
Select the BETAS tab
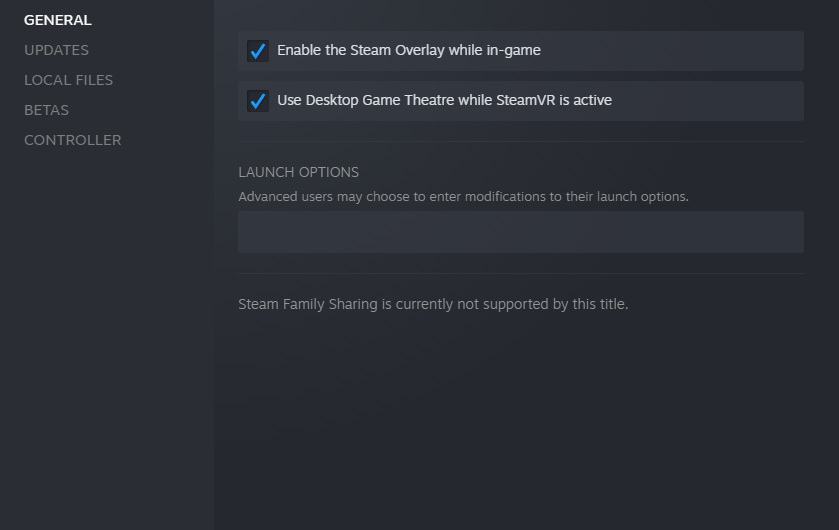pos(46,110)
